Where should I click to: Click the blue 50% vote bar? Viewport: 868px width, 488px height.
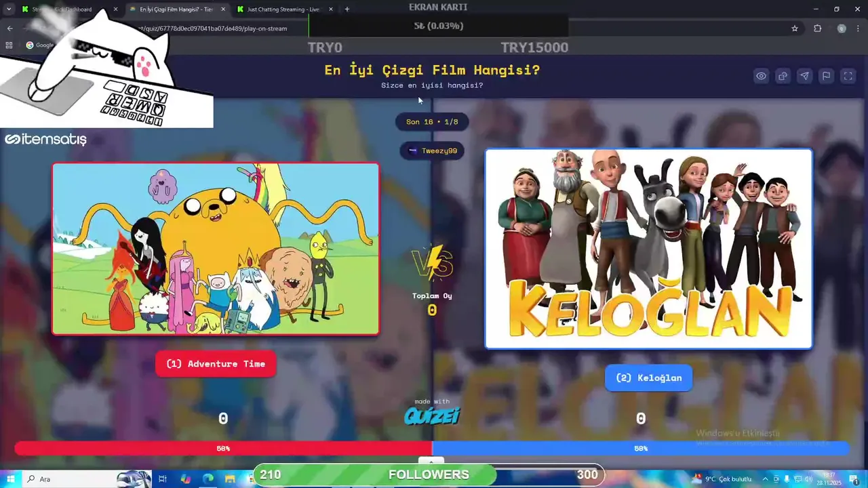click(641, 449)
